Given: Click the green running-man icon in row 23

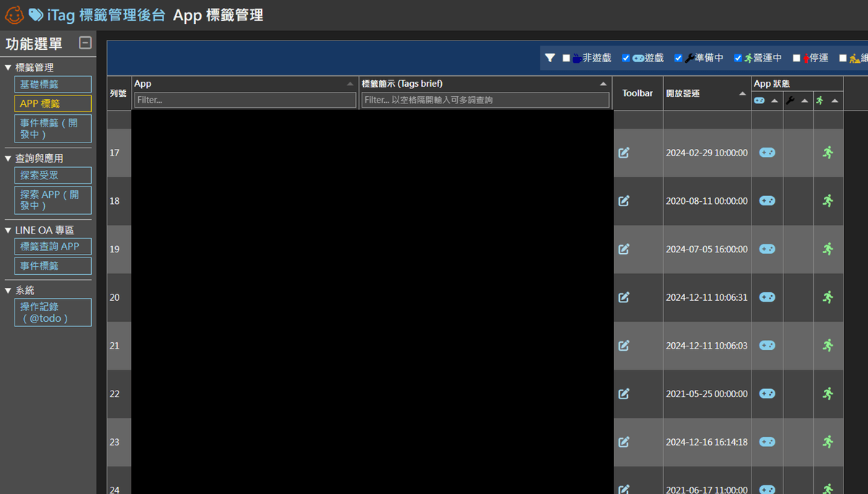Looking at the screenshot, I should tap(828, 442).
